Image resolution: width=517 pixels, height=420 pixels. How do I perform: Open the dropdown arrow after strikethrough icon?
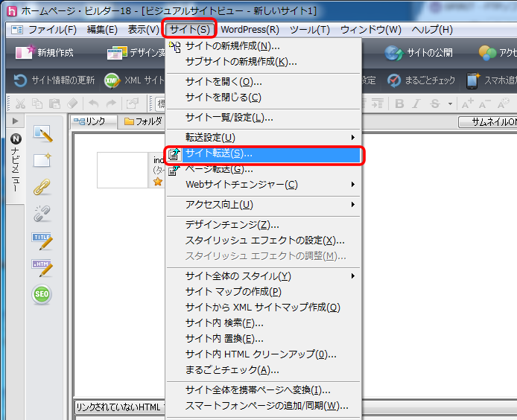450,104
